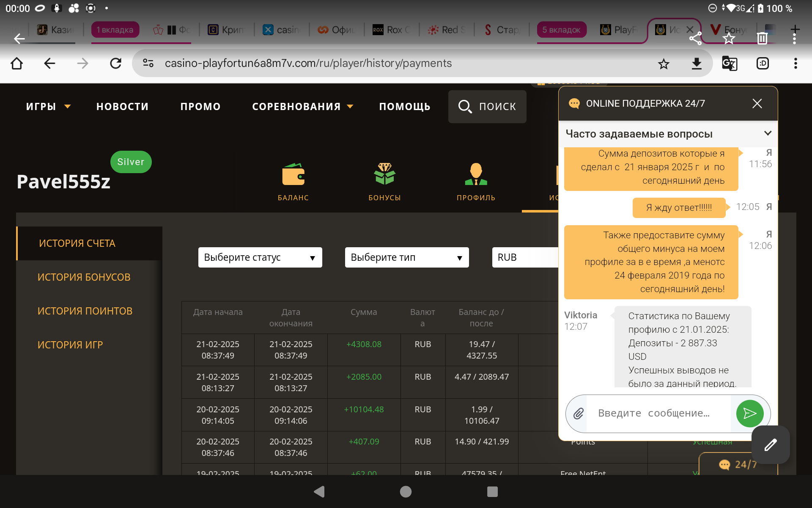Select История бонусов in sidebar
The width and height of the screenshot is (812, 508).
pyautogui.click(x=84, y=277)
